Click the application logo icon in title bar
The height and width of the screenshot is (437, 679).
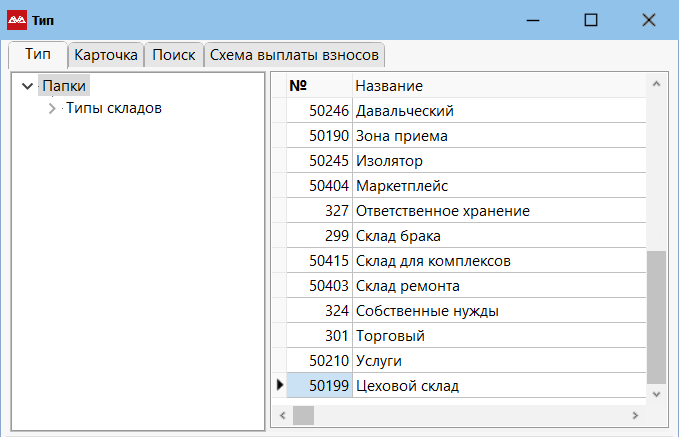(x=17, y=19)
